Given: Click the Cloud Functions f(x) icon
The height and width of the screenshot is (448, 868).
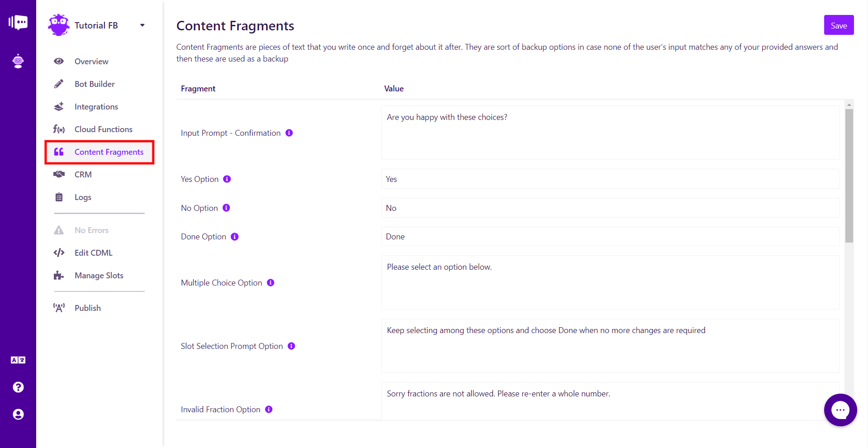Looking at the screenshot, I should (59, 129).
